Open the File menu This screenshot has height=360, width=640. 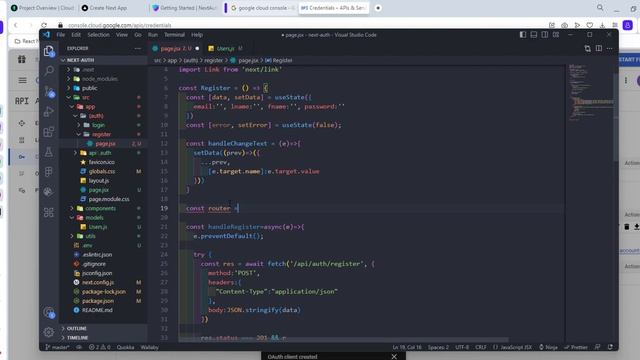61,35
